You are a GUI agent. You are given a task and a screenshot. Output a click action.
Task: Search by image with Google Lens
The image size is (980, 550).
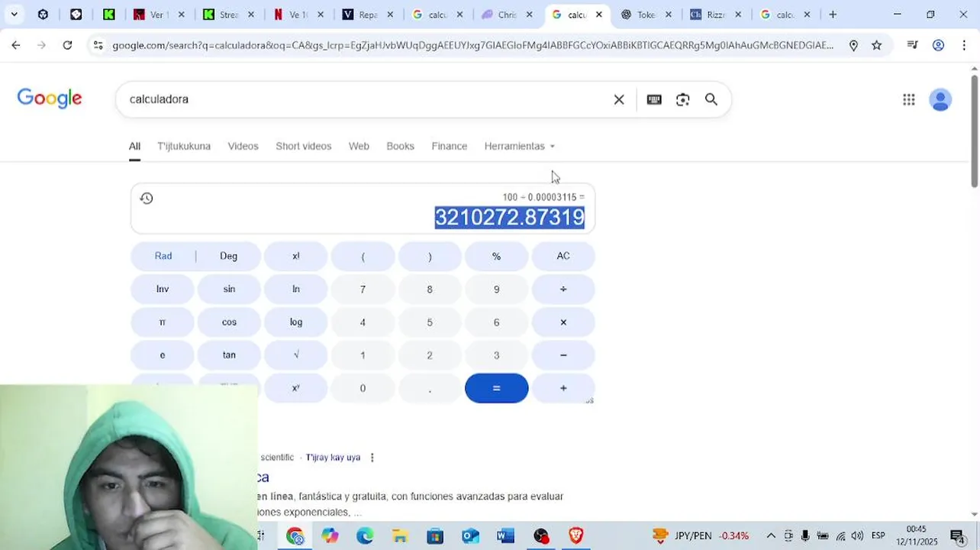click(682, 99)
